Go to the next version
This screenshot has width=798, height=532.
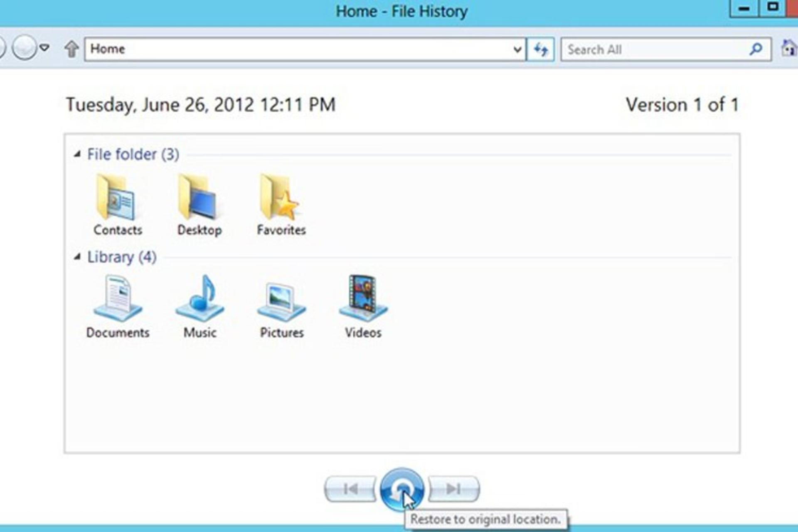point(453,489)
